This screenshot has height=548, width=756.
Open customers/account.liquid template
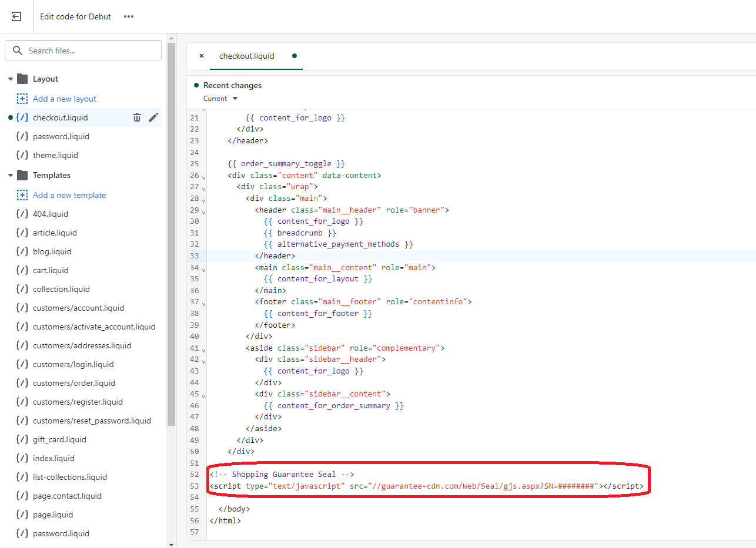point(79,308)
